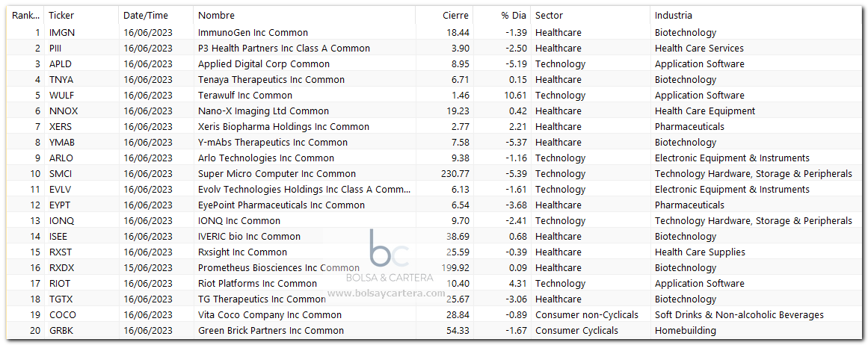Click the % Dia column header

pyautogui.click(x=502, y=16)
